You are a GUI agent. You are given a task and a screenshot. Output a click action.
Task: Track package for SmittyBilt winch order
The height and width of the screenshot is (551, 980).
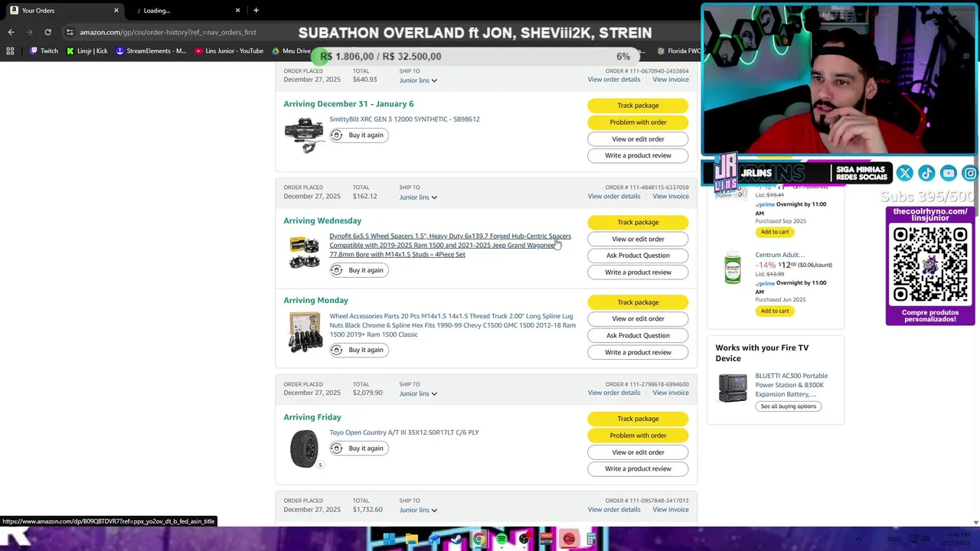(x=638, y=106)
